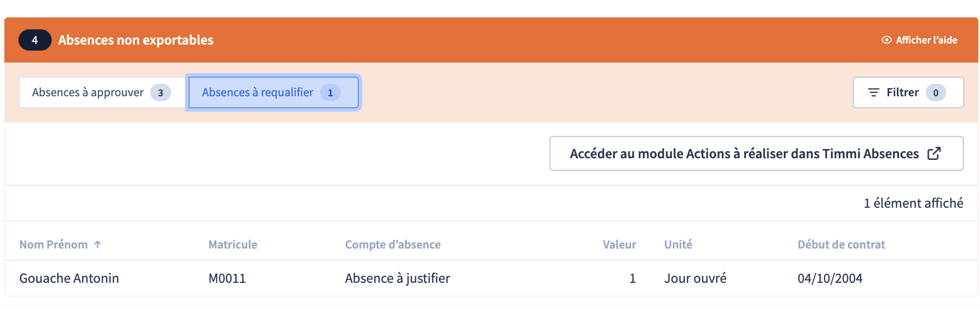Open the Filtrer button
Viewport: 980px width, 310px height.
[x=908, y=92]
